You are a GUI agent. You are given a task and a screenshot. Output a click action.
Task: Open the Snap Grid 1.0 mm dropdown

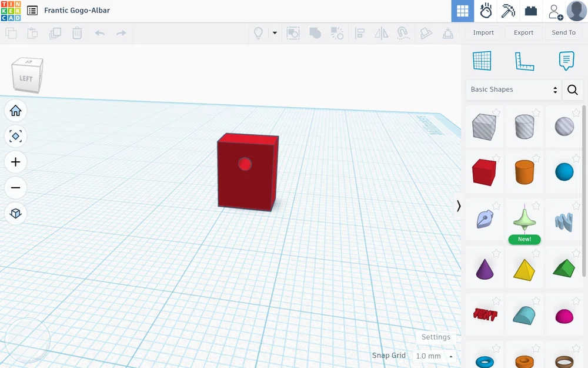(x=434, y=356)
